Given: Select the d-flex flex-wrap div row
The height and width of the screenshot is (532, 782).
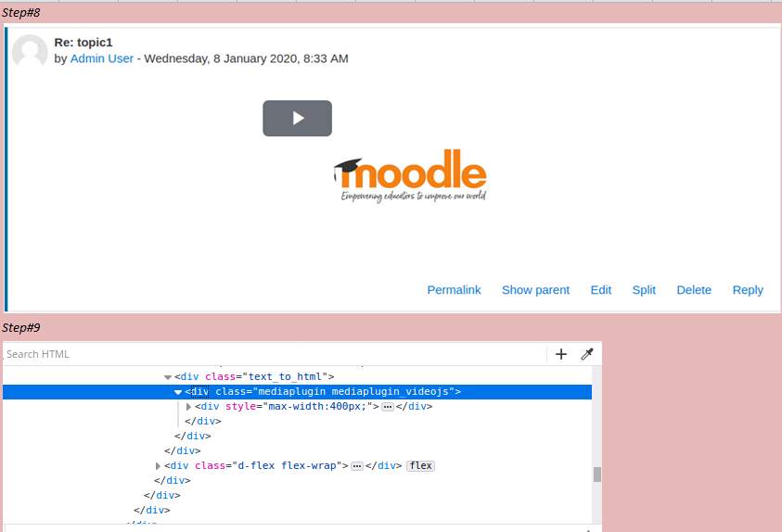Looking at the screenshot, I should click(297, 466).
